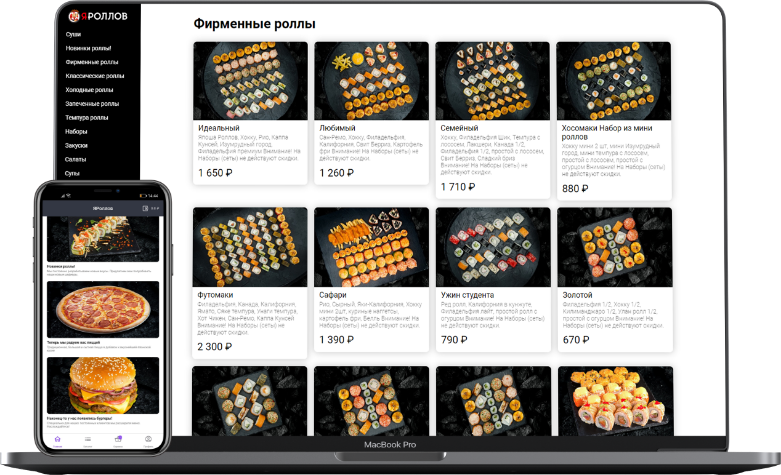The height and width of the screenshot is (475, 781).
Task: Select the Наборы sidebar item
Action: (76, 132)
